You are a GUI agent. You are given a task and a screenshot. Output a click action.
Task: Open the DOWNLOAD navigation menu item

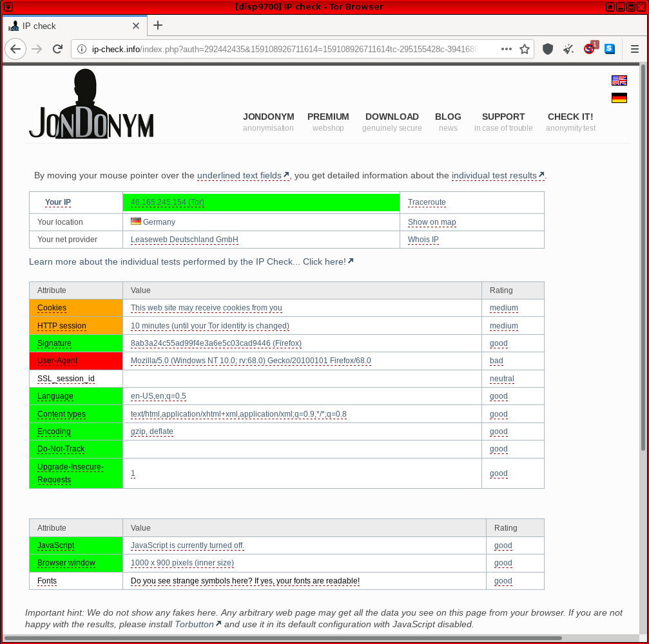point(392,117)
